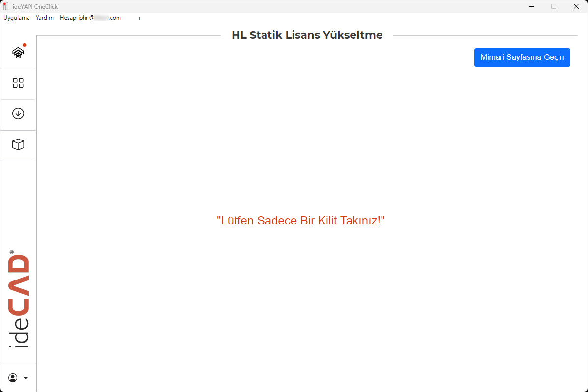Click the red Lütfen Sadece Bir Kilit Takınız message
Image resolution: width=588 pixels, height=392 pixels.
[301, 221]
